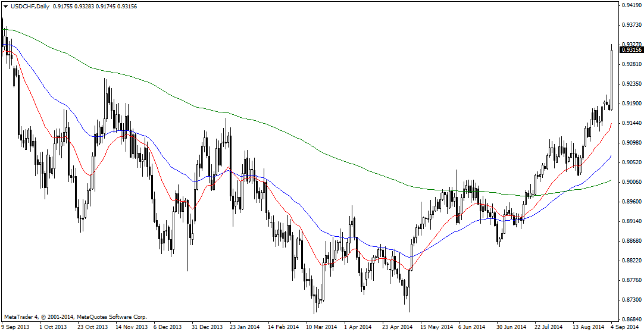Click the triangle arrow before USDCHF,Daily
Screen dimensions: 644x332
click(x=5, y=6)
